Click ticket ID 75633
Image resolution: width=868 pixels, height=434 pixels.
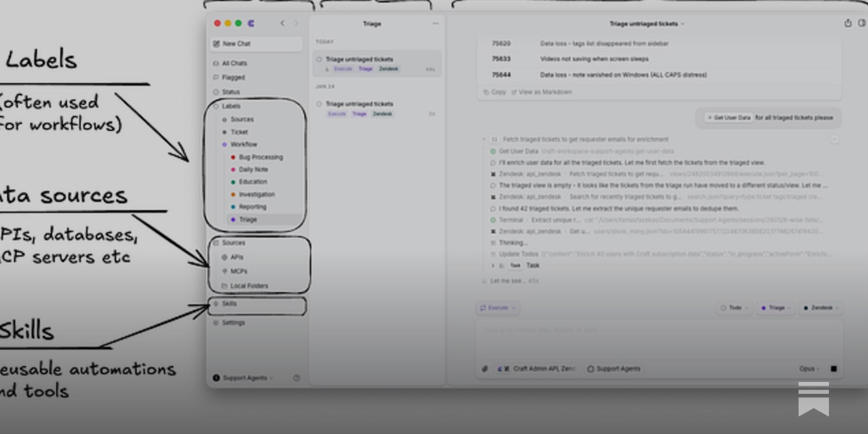501,59
